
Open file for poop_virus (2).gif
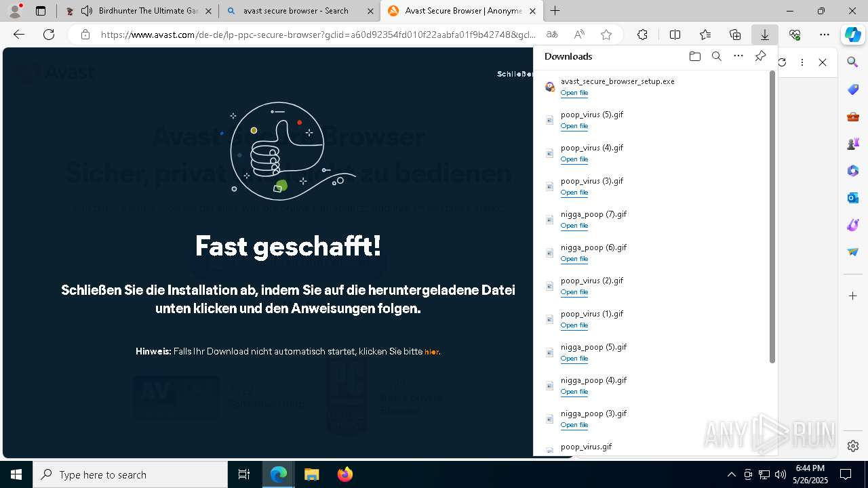[574, 292]
